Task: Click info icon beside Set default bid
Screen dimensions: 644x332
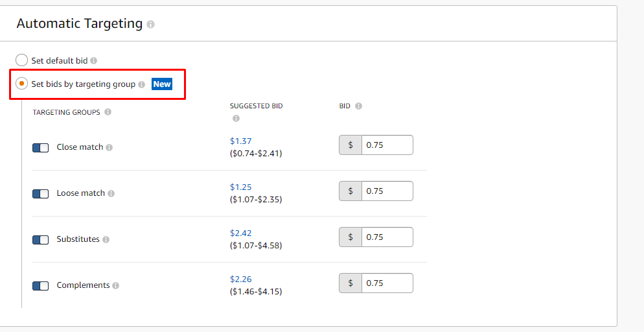Action: 94,61
